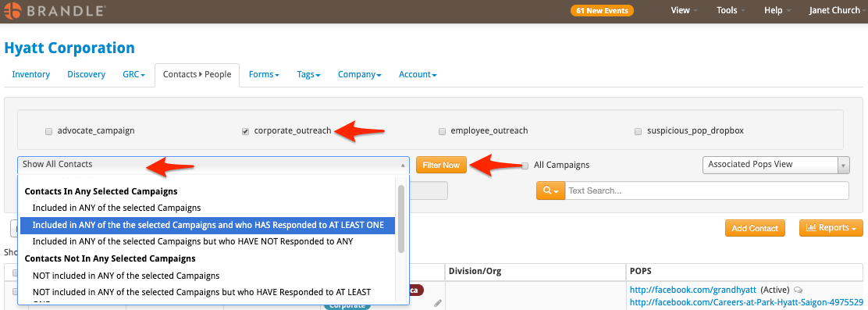Viewport: 868px width, 310px height.
Task: Expand the Company tab dropdown
Action: click(x=360, y=74)
